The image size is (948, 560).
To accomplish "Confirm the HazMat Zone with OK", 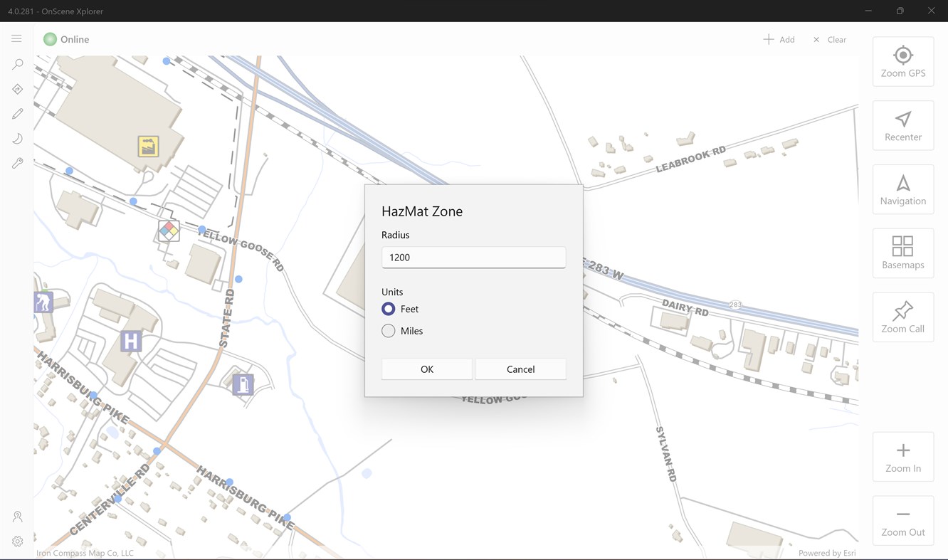I will coord(426,369).
